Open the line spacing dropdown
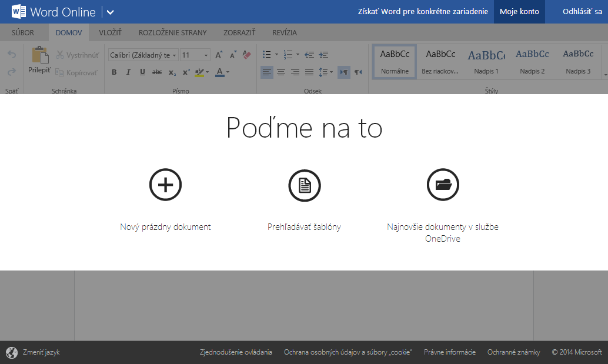This screenshot has height=364, width=608. 326,72
